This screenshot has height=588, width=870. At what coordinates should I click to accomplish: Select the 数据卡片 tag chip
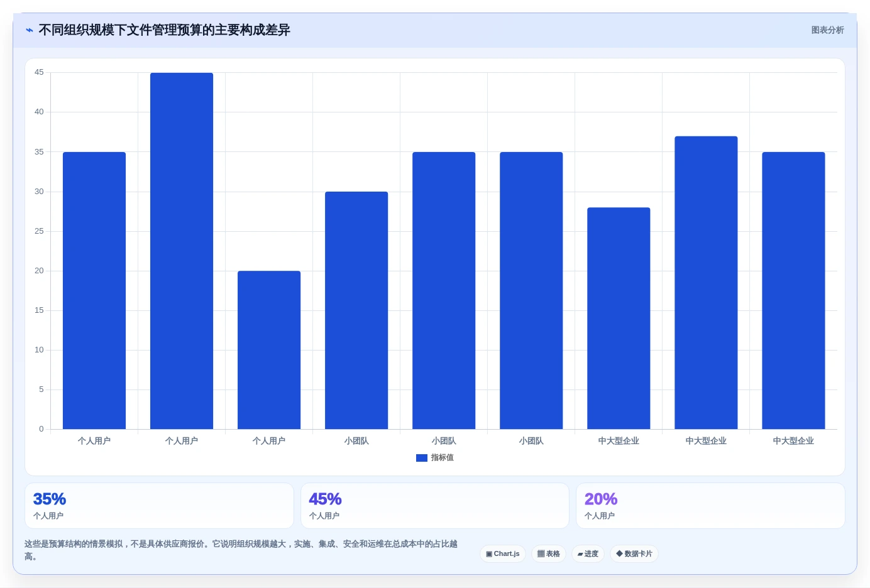(634, 553)
